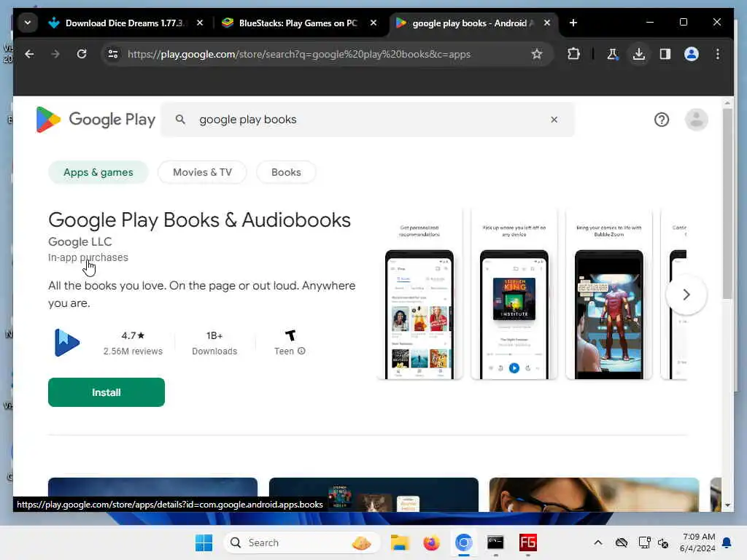The image size is (747, 560).
Task: Open the Extensions puzzle icon
Action: 573,54
